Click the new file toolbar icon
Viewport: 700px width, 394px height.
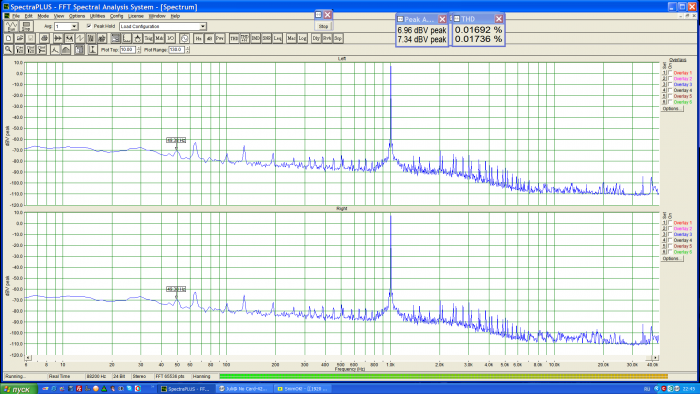[x=8, y=38]
